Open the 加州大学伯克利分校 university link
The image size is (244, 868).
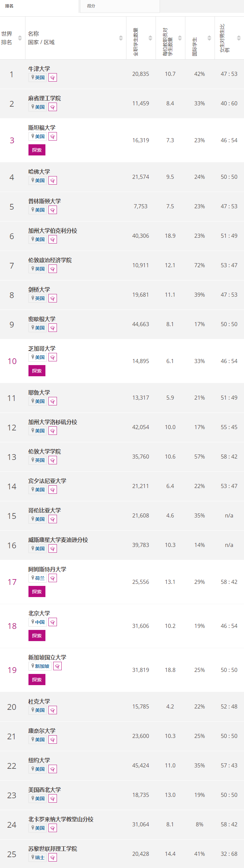click(x=53, y=231)
